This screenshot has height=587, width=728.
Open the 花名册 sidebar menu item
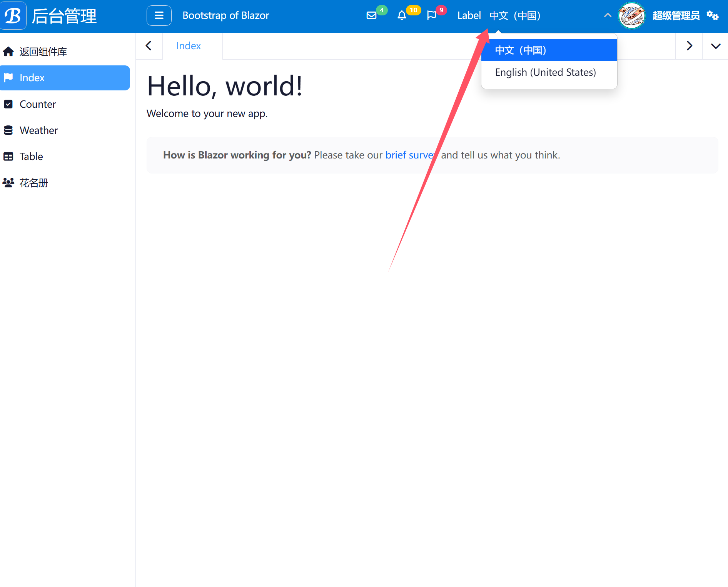65,183
